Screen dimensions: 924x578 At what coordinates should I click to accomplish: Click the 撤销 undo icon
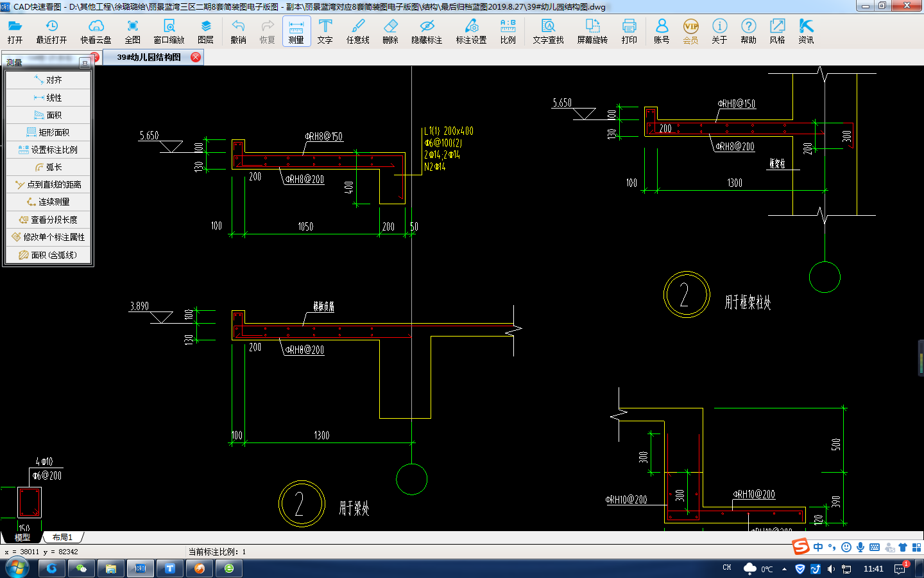click(238, 31)
